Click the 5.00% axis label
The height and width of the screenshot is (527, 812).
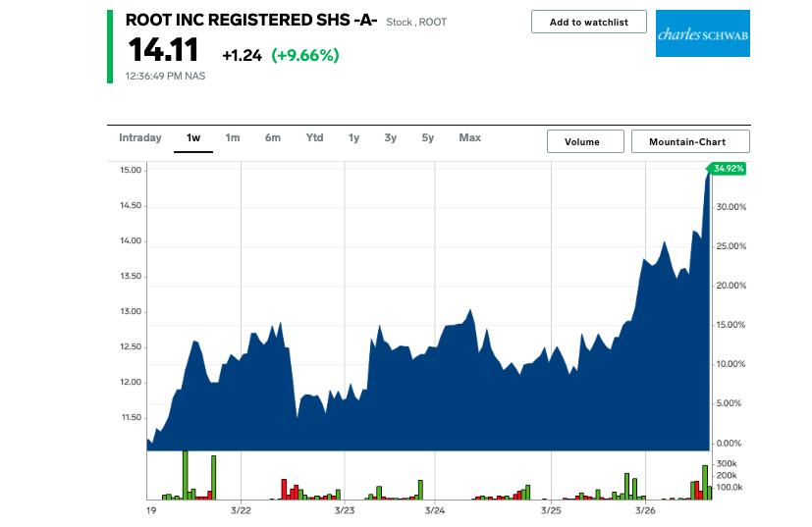click(730, 403)
